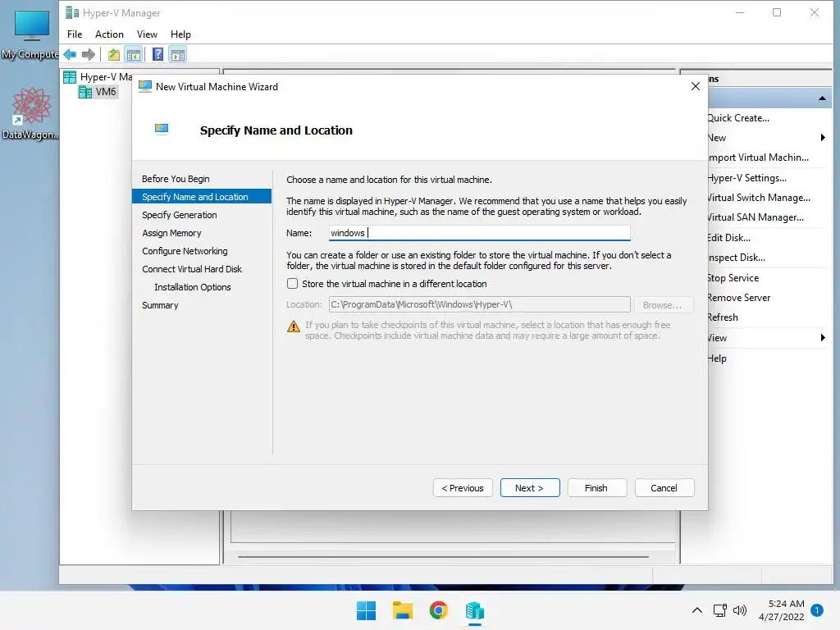The width and height of the screenshot is (840, 630).
Task: Go to the Specify Generation step
Action: pos(180,215)
